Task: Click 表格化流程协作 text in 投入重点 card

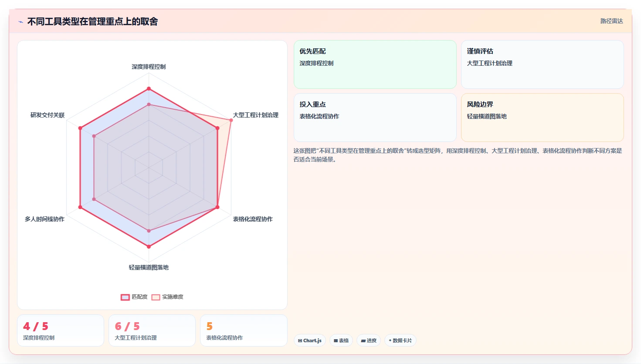Action: click(x=319, y=116)
